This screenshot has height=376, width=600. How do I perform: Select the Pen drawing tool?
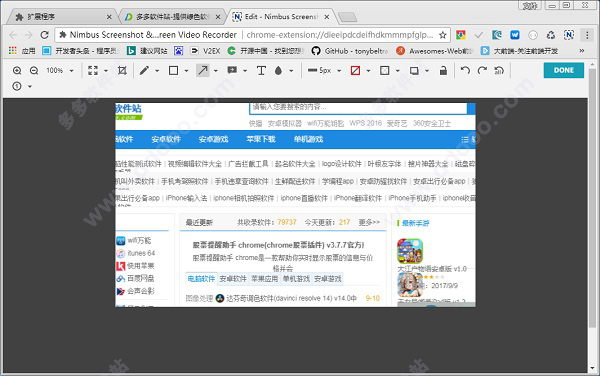(x=144, y=70)
